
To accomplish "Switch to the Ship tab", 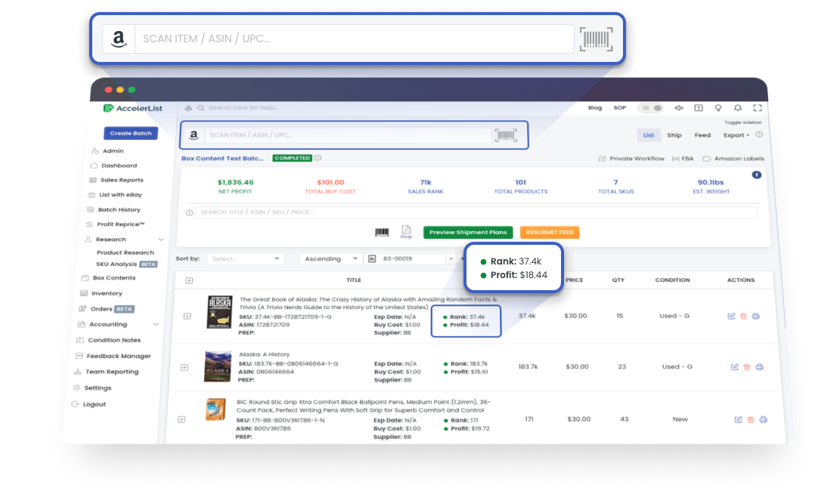I will [x=674, y=135].
